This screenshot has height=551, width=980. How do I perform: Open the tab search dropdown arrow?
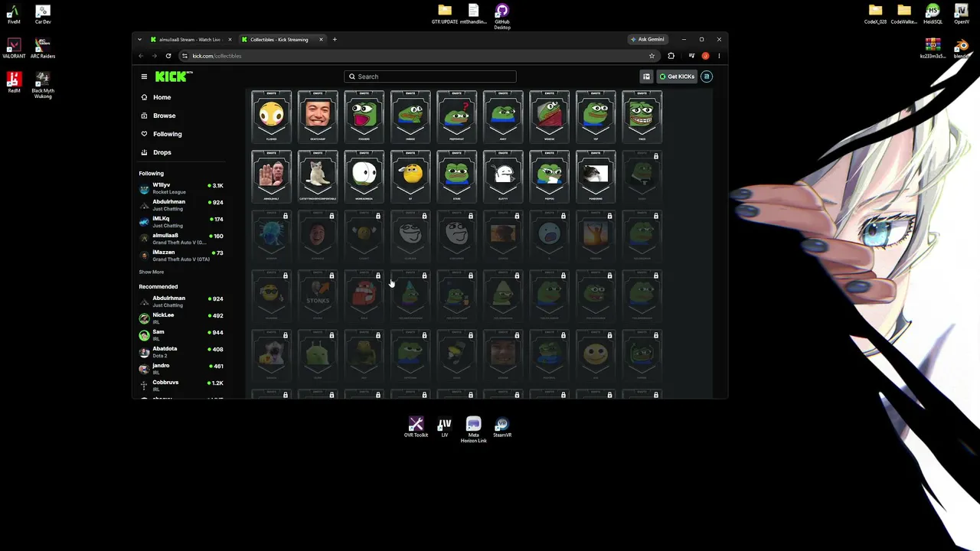pyautogui.click(x=139, y=40)
